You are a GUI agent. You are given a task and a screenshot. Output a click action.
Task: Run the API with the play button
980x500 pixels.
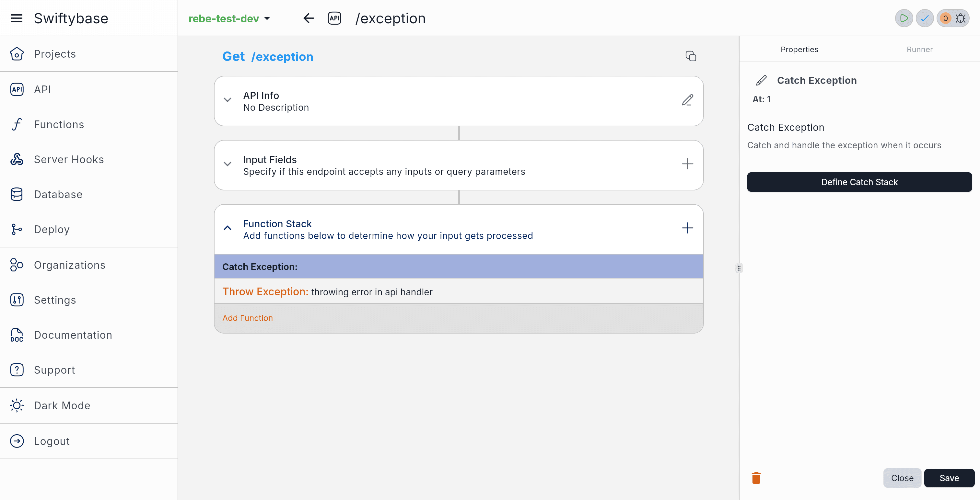coord(904,18)
